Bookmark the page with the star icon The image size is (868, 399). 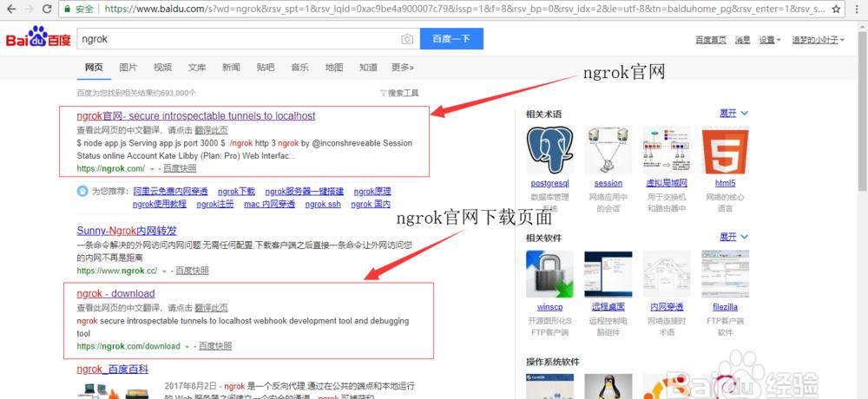(x=836, y=9)
